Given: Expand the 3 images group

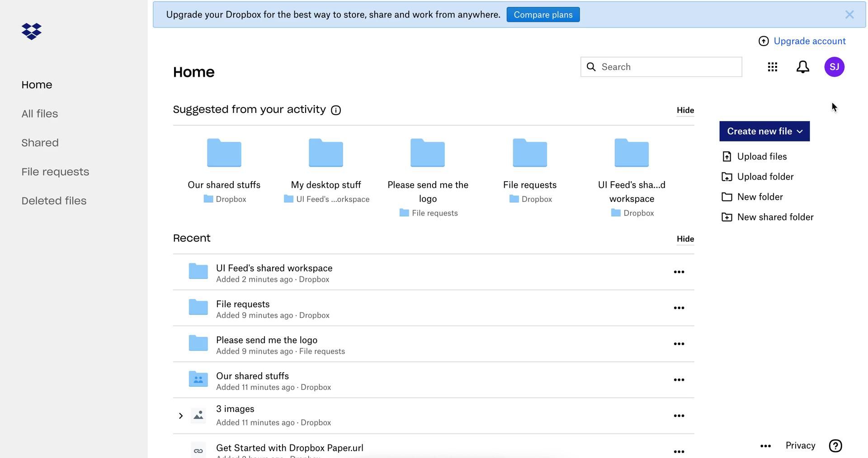Looking at the screenshot, I should pos(180,416).
